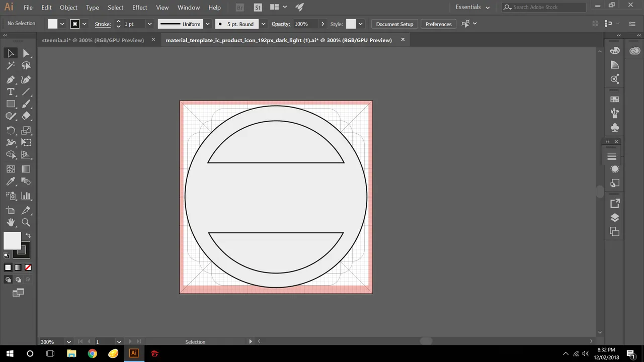Choose the Rectangle tool

click(11, 104)
